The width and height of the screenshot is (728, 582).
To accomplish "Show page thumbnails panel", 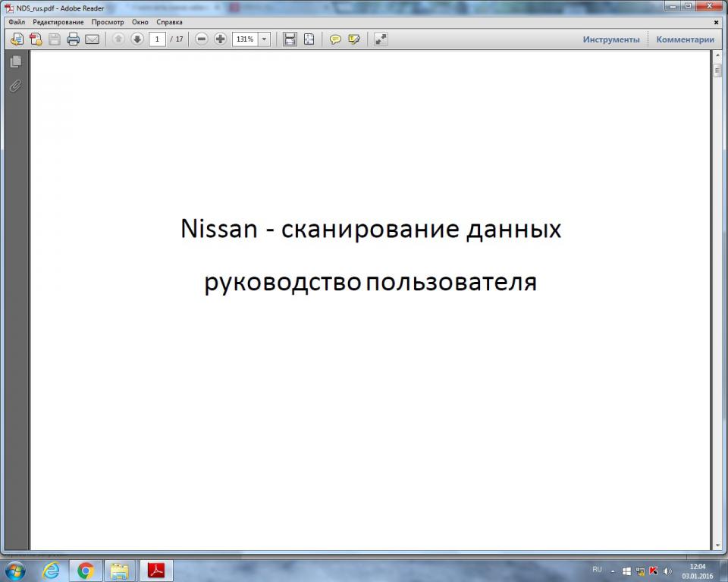I will tap(16, 61).
